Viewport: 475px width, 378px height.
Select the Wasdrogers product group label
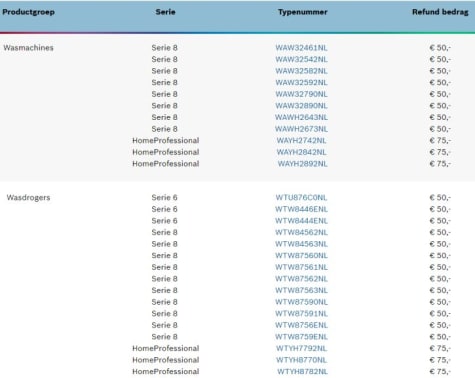tap(28, 198)
